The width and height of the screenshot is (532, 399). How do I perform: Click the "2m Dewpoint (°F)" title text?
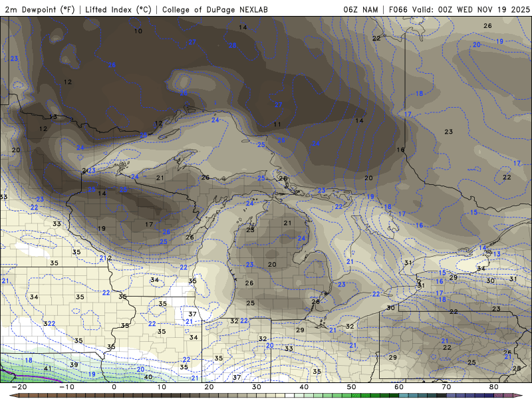[40, 9]
